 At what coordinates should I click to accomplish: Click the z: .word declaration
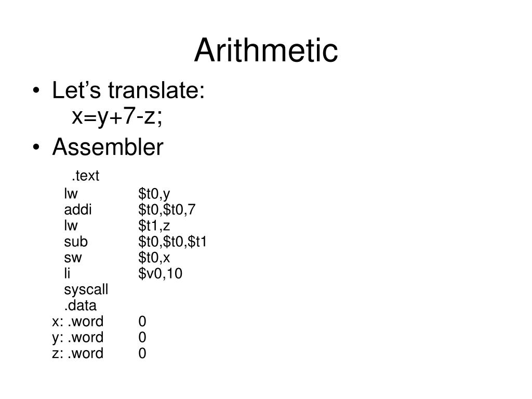78,353
